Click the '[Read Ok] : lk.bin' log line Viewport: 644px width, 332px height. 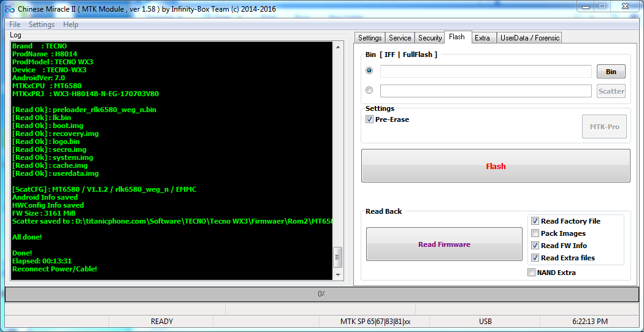[42, 118]
